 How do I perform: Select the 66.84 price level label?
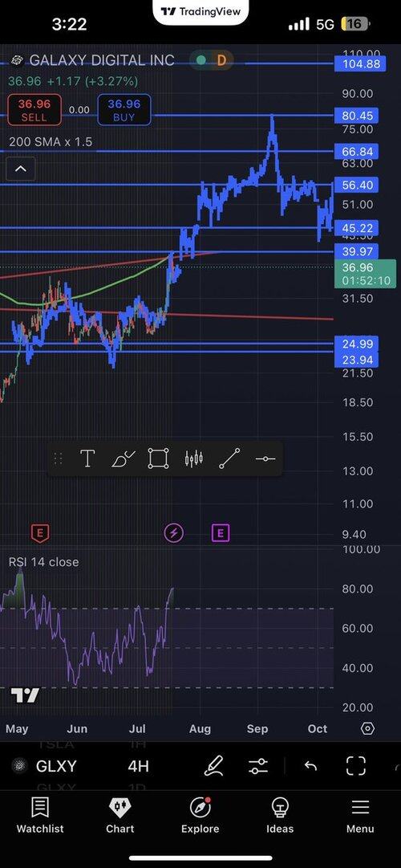pyautogui.click(x=358, y=152)
